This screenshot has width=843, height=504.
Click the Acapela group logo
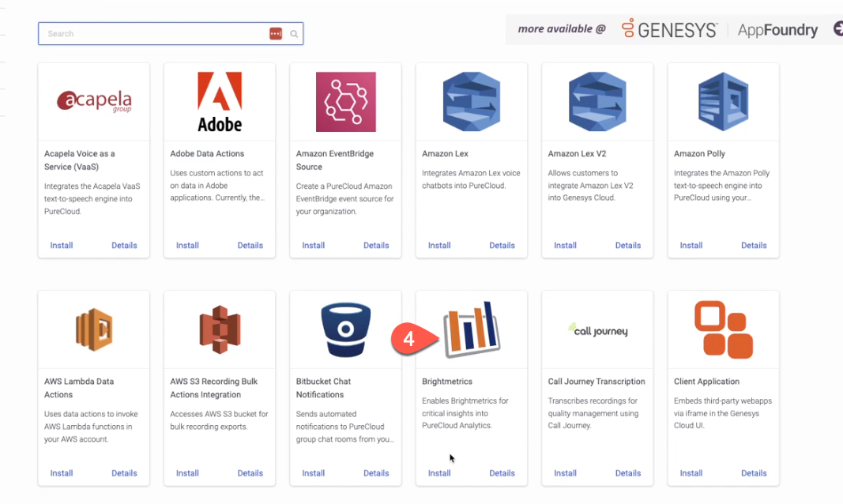click(x=94, y=101)
